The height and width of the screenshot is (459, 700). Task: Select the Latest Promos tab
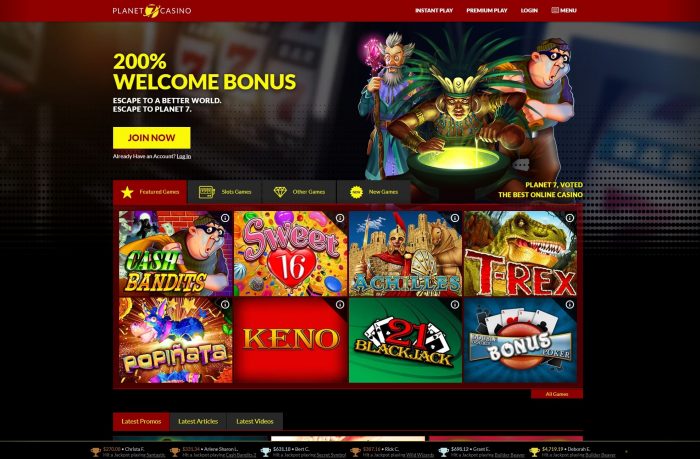141,421
